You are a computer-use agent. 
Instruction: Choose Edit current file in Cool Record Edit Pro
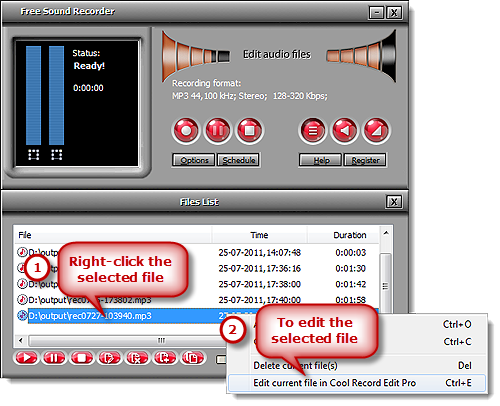click(x=356, y=383)
